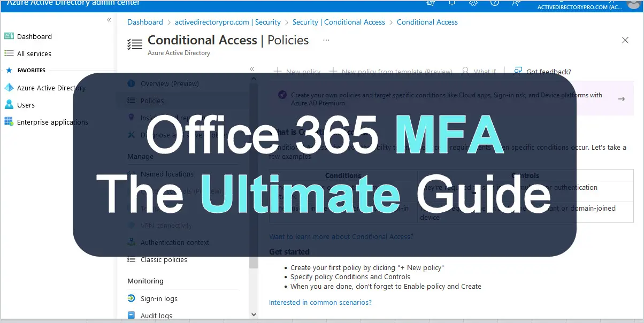Click the Azure Active Directory pyramid icon
The image size is (644, 323).
[x=9, y=88]
